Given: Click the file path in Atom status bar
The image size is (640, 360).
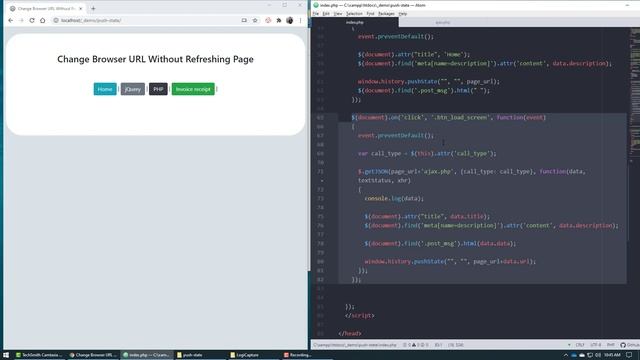Looking at the screenshot, I should 355,345.
